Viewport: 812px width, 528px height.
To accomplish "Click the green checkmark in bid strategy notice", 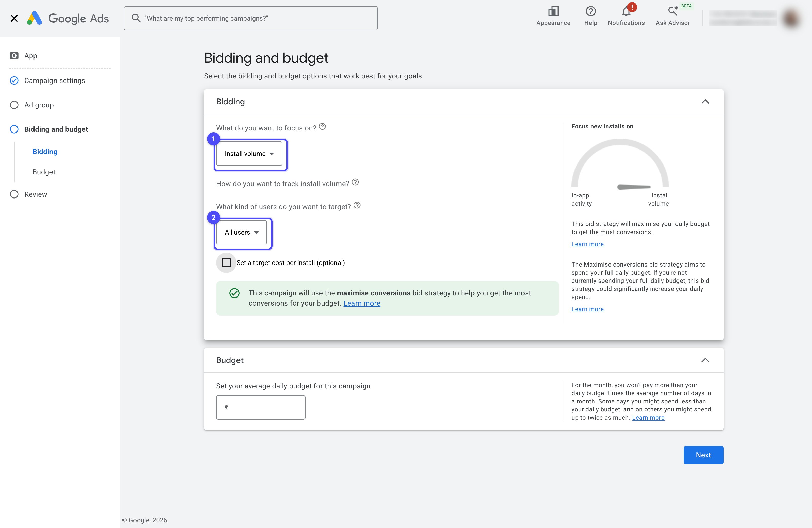I will pos(234,293).
